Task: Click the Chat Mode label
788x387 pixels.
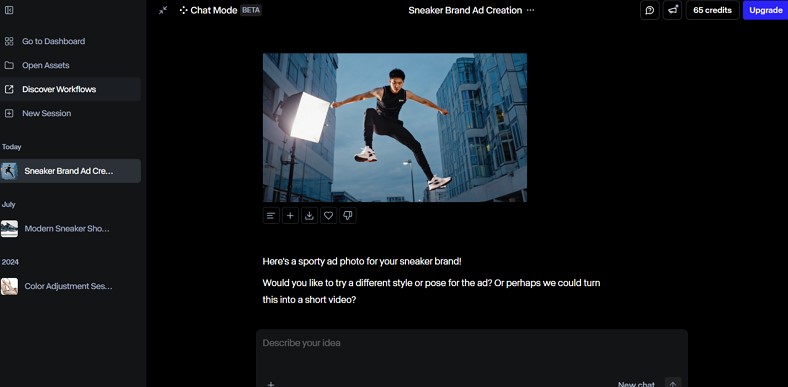Action: (214, 10)
